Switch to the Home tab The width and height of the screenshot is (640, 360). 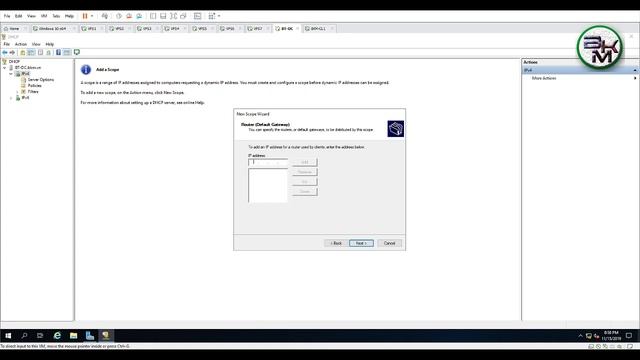click(14, 29)
